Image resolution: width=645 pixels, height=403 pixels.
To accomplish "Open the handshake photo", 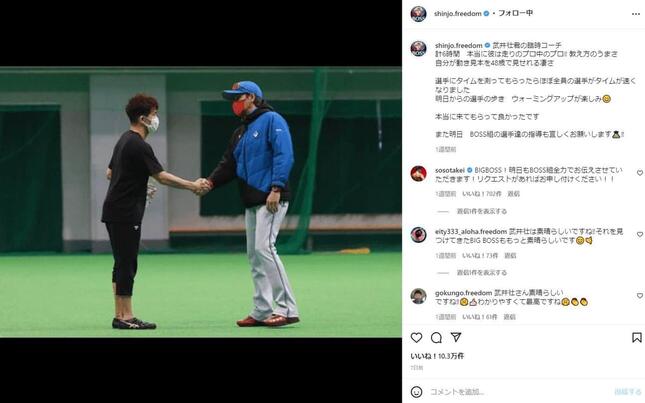I will coord(201,202).
